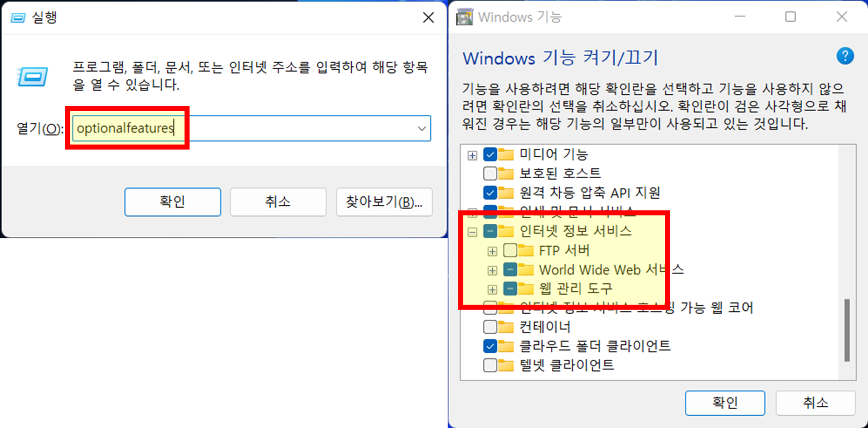
Task: Select the 클라우드 폴더 클라이언트 row label
Action: (x=595, y=346)
